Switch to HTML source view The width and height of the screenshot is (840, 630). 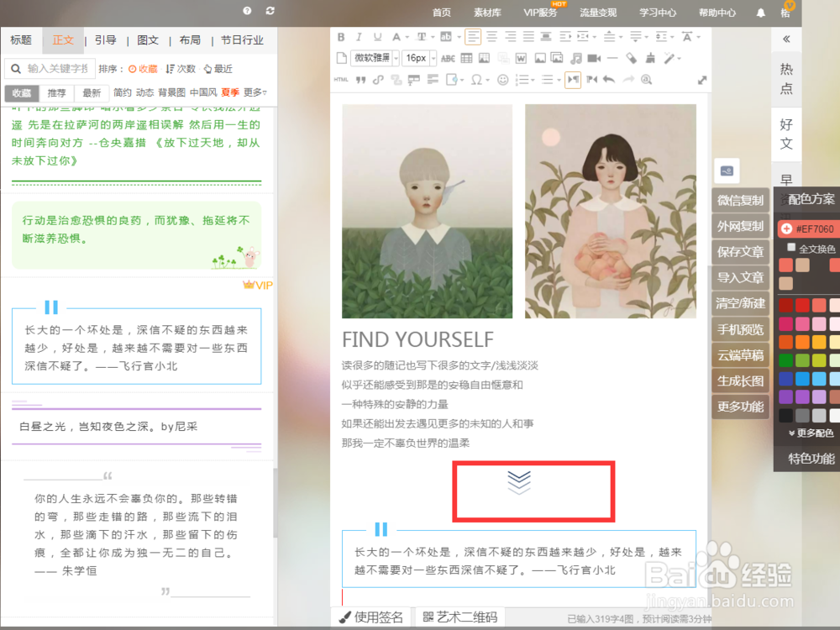(341, 79)
